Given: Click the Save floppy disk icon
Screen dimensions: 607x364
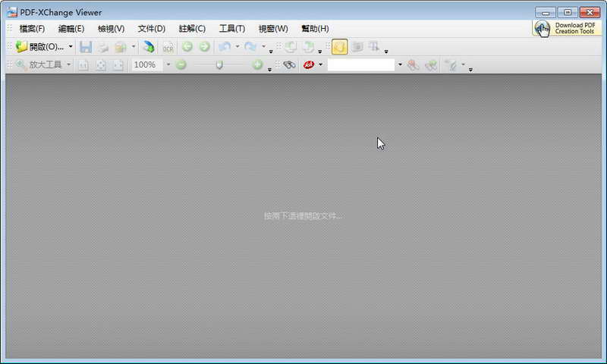Looking at the screenshot, I should click(86, 47).
